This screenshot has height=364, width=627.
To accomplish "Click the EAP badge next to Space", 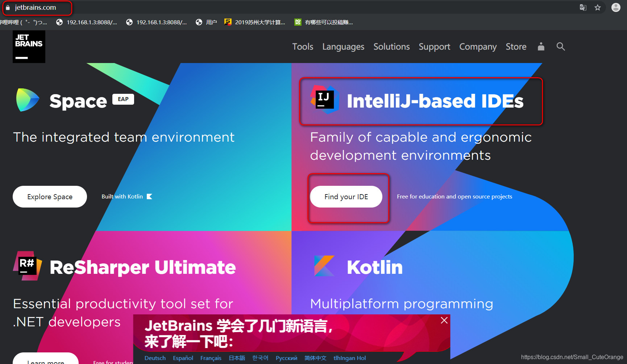I will tap(123, 99).
